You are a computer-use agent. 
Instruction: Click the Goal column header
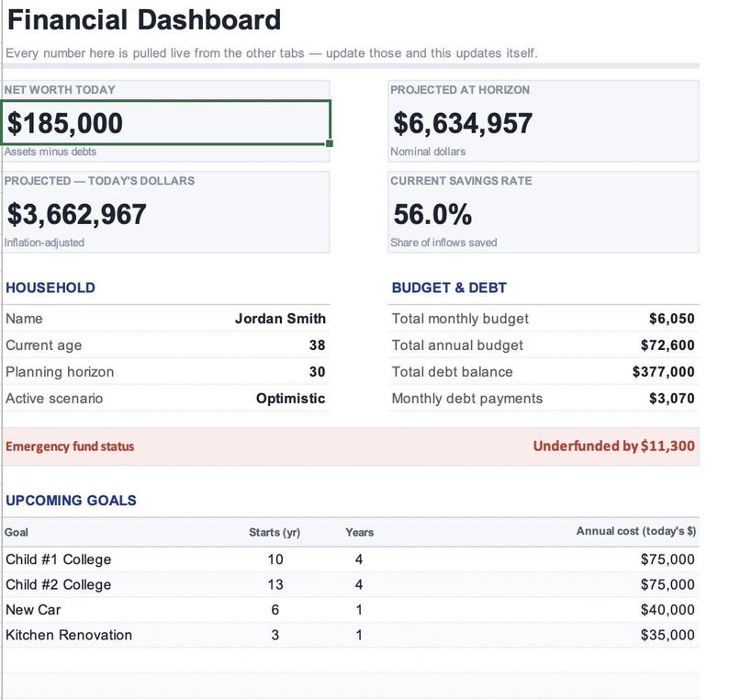click(17, 532)
